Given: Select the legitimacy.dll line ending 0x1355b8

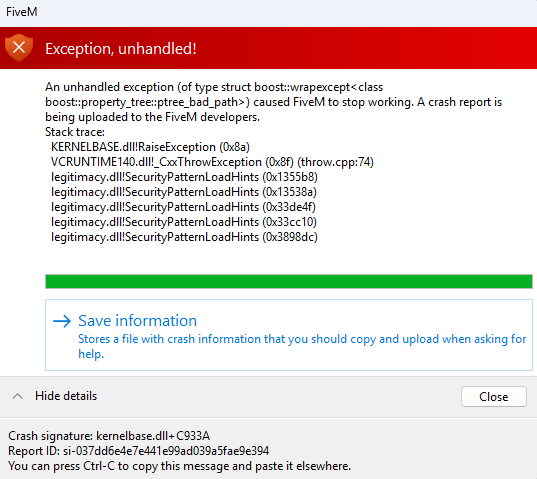Looking at the screenshot, I should coord(184,177).
